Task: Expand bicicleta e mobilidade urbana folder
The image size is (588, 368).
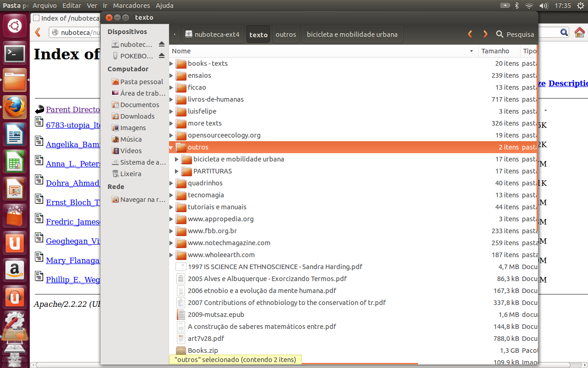Action: 177,160
